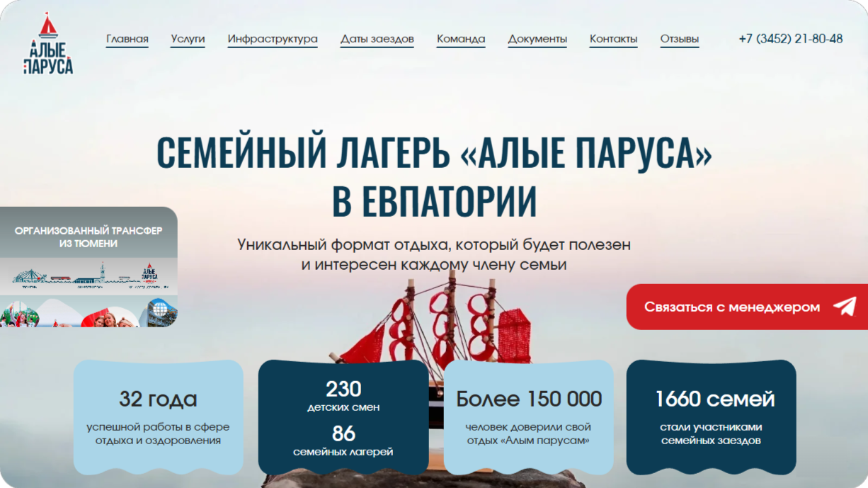Open the Организованный трансфер из Тюмени banner title
Viewport: 868px width, 488px height.
point(88,237)
